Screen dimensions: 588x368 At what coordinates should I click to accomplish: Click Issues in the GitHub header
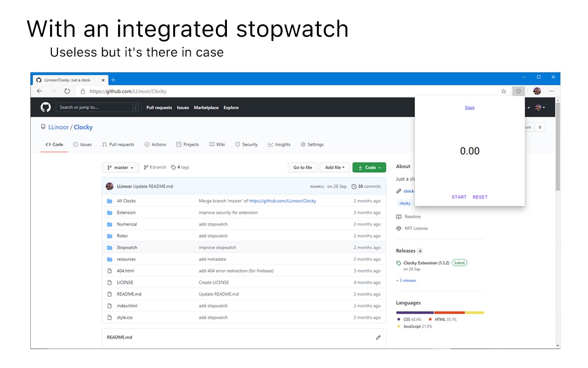tap(183, 108)
